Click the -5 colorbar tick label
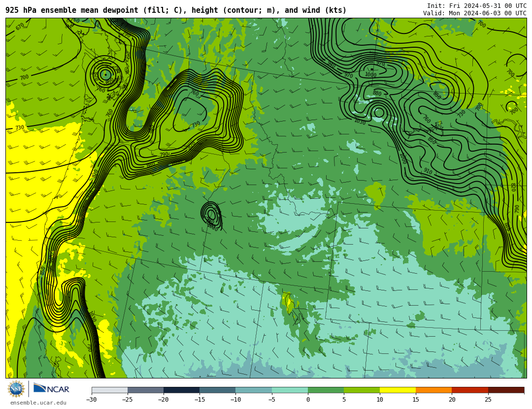This screenshot has width=532, height=409. (x=271, y=400)
